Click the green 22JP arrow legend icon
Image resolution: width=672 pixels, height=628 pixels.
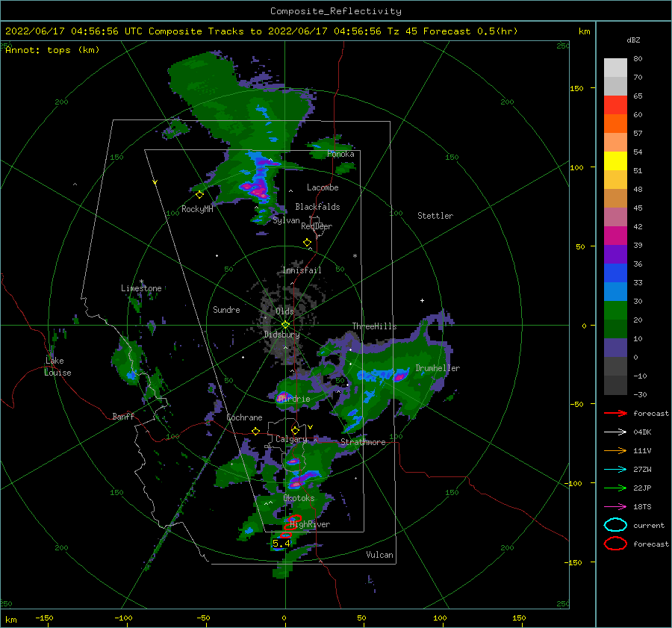(x=615, y=488)
